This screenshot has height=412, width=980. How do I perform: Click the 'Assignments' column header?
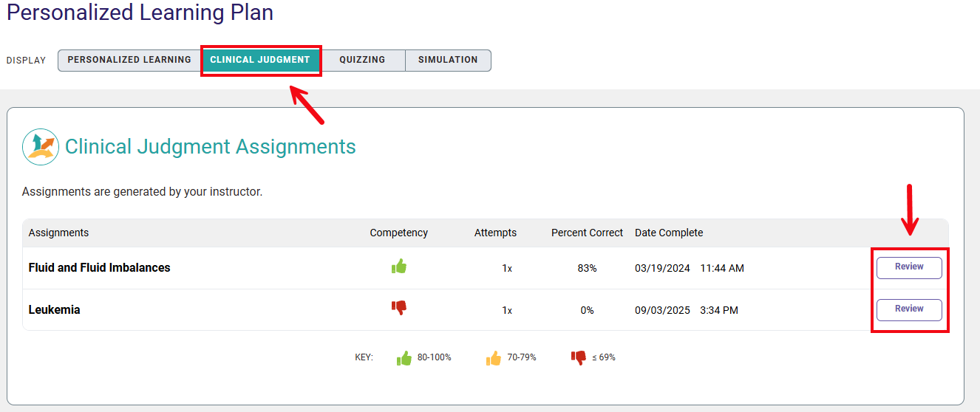[x=58, y=233]
